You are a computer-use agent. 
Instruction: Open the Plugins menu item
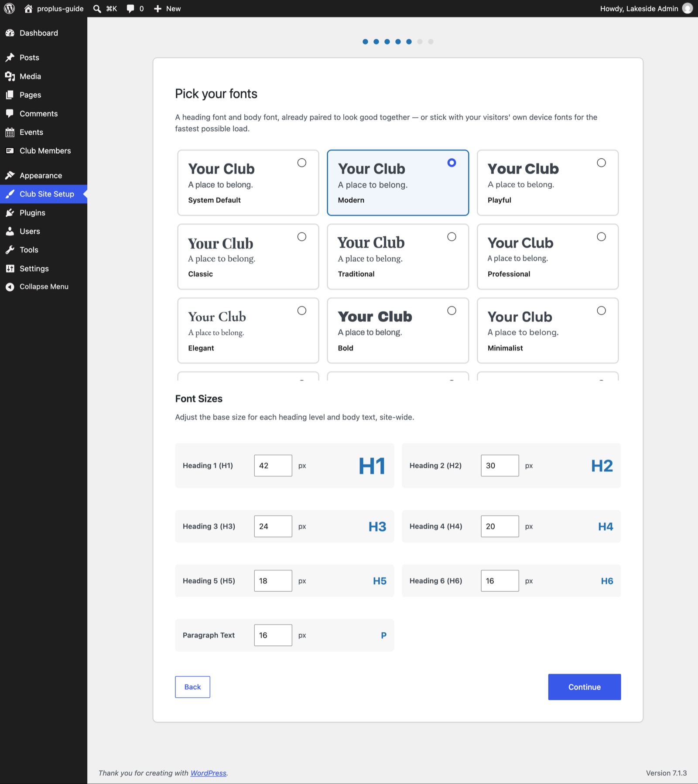point(44,213)
